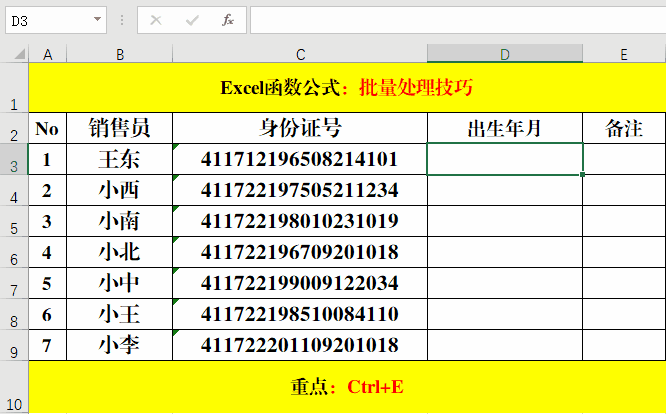Image resolution: width=666 pixels, height=414 pixels.
Task: Click the Enter checkmark icon in formula bar
Action: click(x=192, y=20)
